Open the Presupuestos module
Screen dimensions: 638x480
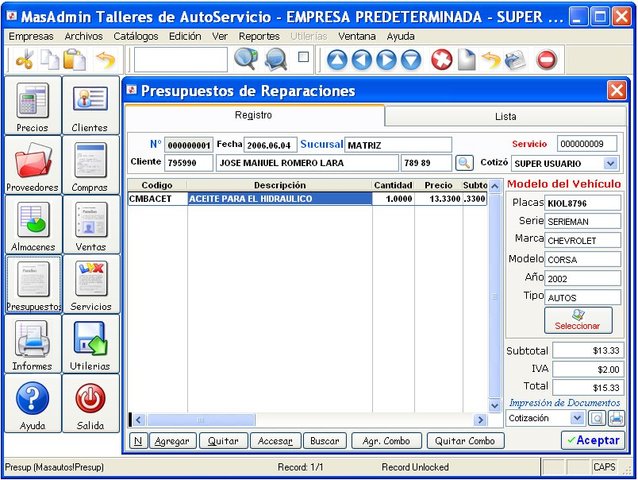(x=33, y=284)
